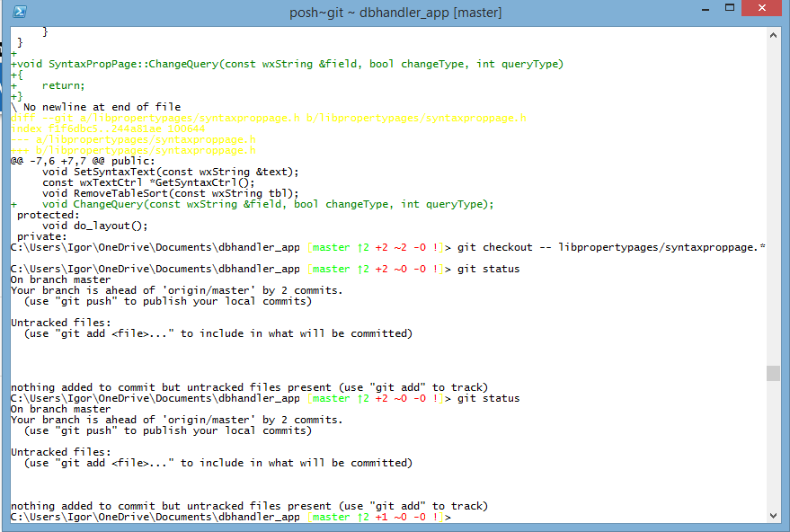This screenshot has height=532, width=790.
Task: Click first 'Your branch is ahead of origin/master' line
Action: [x=176, y=290]
